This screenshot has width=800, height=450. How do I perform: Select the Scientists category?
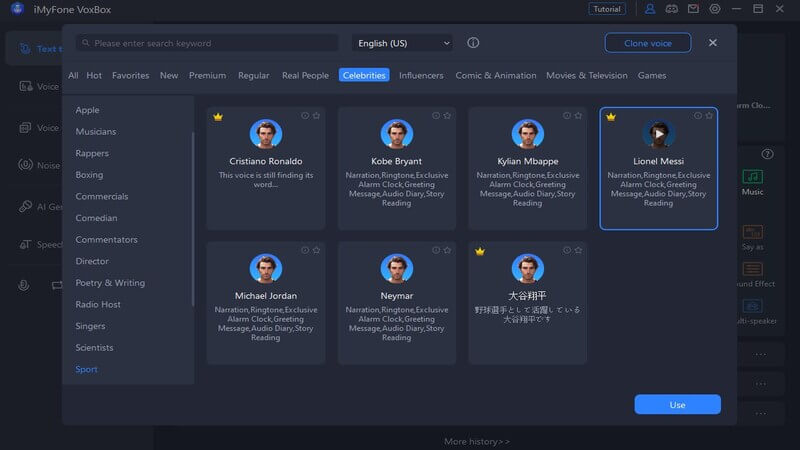click(x=94, y=347)
